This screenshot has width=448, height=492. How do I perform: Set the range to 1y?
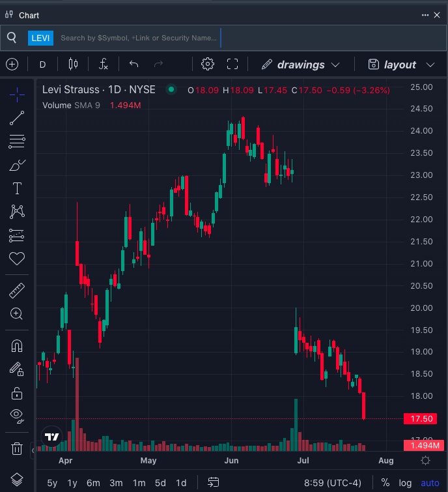pos(72,483)
